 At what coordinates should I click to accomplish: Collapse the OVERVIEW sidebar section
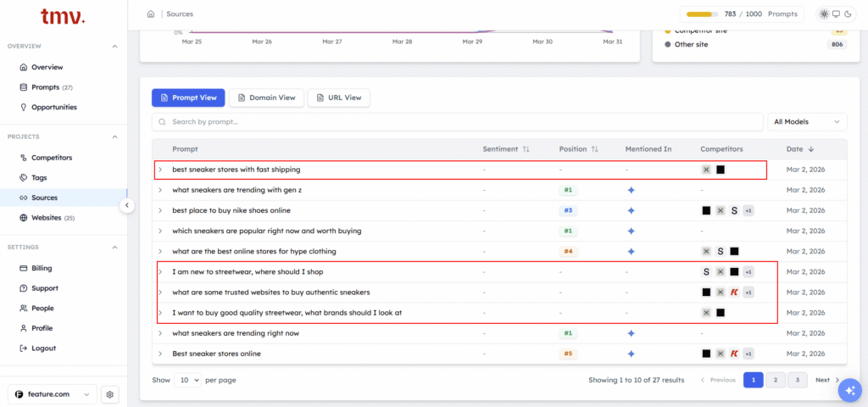pos(114,47)
